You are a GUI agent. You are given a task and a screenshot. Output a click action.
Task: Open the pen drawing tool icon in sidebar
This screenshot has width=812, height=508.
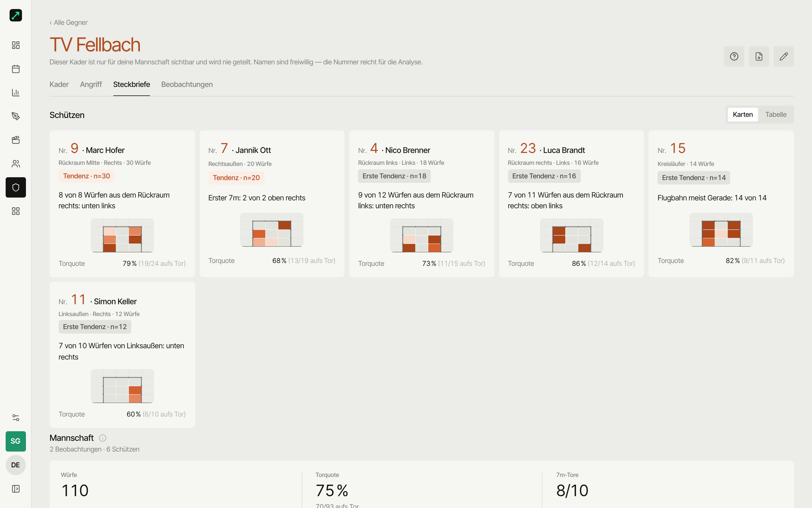coord(16,116)
